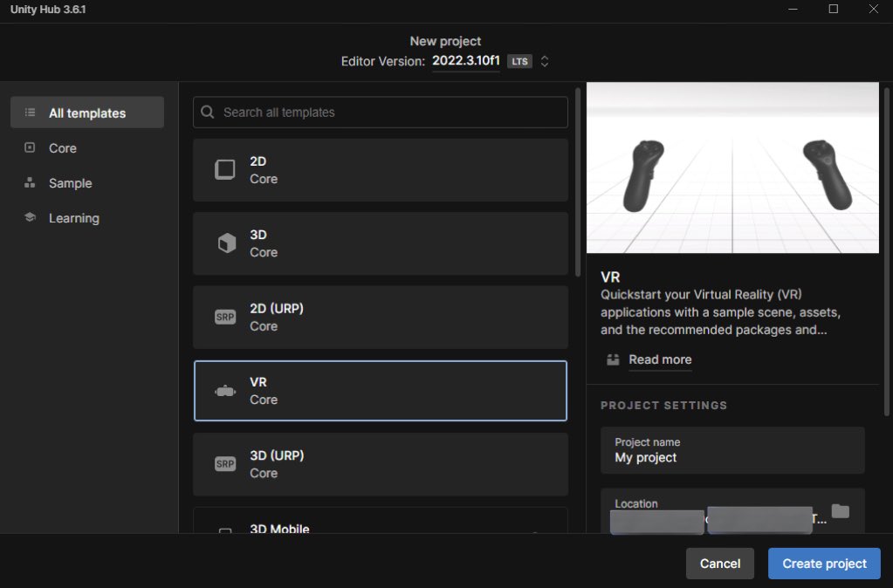Click the Core category icon
Image resolution: width=893 pixels, height=588 pixels.
tap(30, 147)
